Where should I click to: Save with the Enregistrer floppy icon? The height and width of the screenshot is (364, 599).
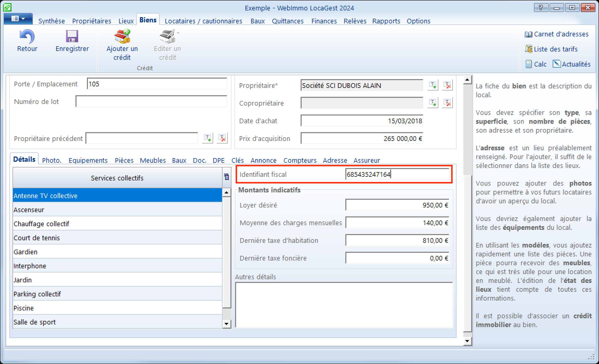72,36
